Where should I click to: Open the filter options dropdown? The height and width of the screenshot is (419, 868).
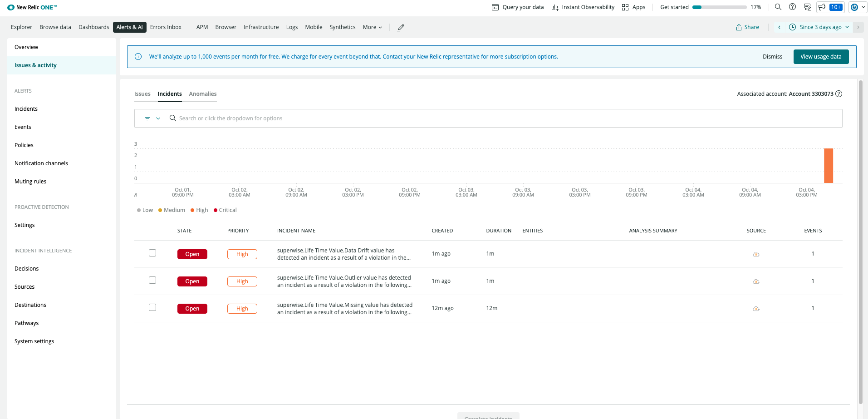[152, 118]
